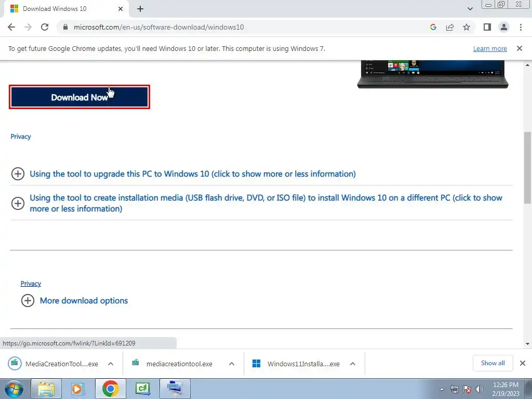Click More download options text
Viewport: 532px width, 399px height.
click(84, 301)
